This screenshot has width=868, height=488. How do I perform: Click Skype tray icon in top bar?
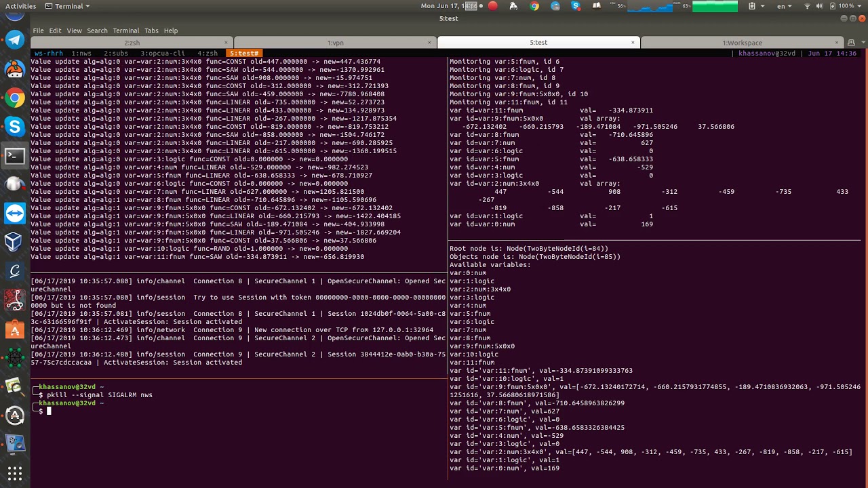pos(576,6)
